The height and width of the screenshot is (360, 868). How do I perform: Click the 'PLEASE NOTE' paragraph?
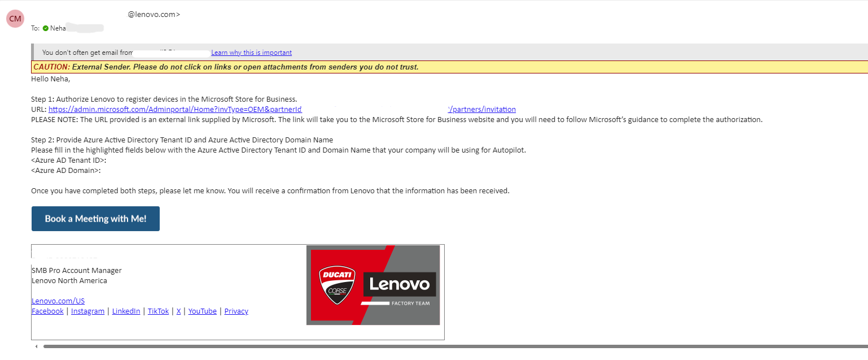tap(397, 119)
